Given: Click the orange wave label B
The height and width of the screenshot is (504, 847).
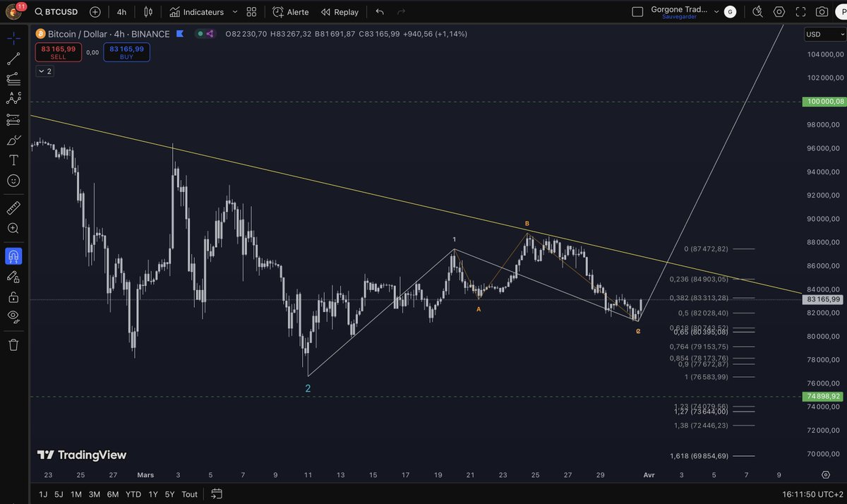Looking at the screenshot, I should point(527,224).
